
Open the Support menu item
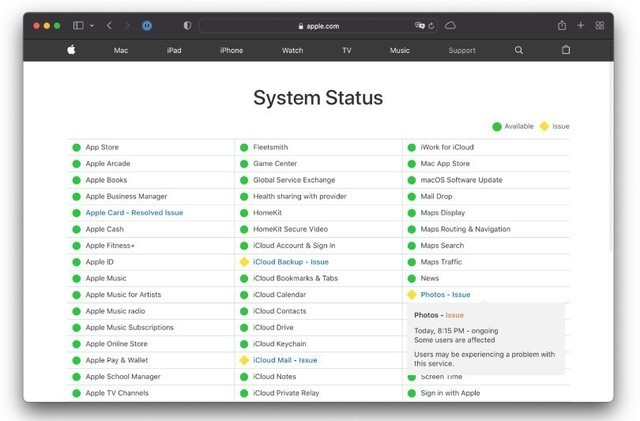tap(462, 50)
